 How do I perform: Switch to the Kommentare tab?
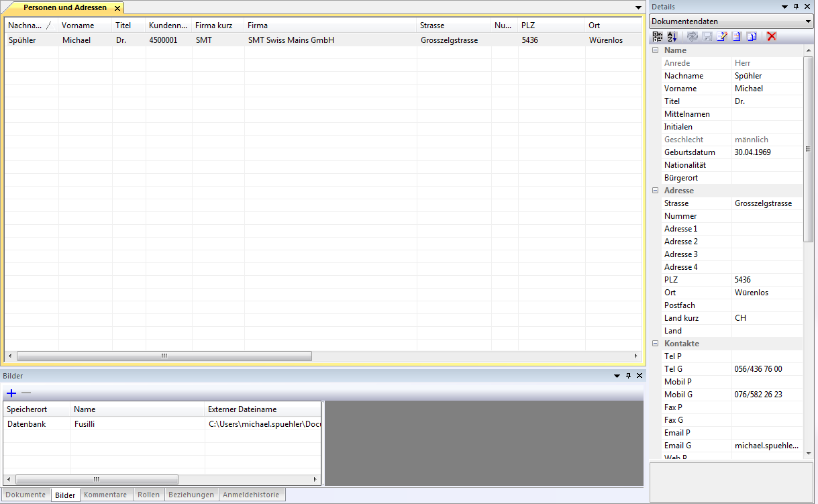coord(105,495)
